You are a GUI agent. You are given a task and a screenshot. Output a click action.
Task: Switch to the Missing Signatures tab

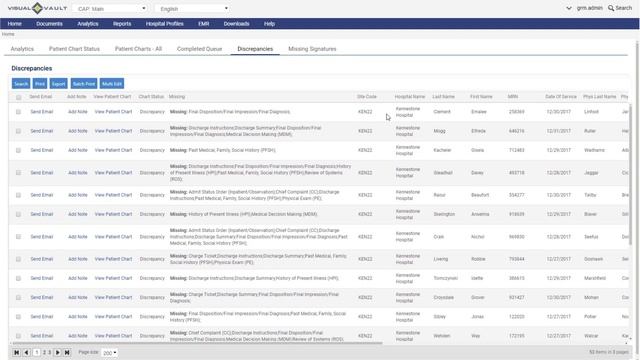coord(312,49)
